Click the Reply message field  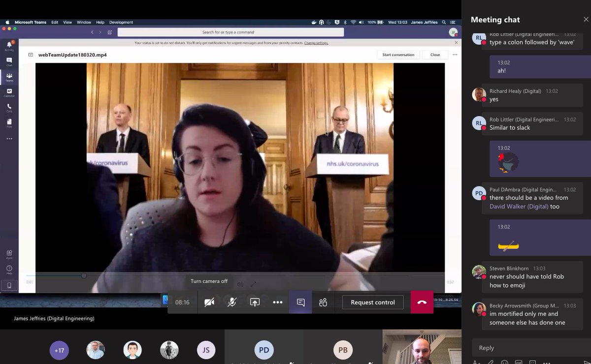pos(531,348)
